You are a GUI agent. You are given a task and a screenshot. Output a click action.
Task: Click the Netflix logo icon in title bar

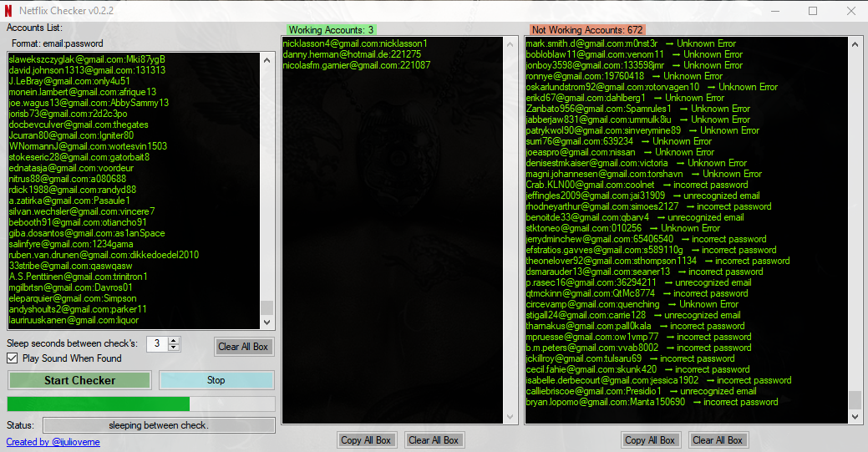tap(8, 11)
